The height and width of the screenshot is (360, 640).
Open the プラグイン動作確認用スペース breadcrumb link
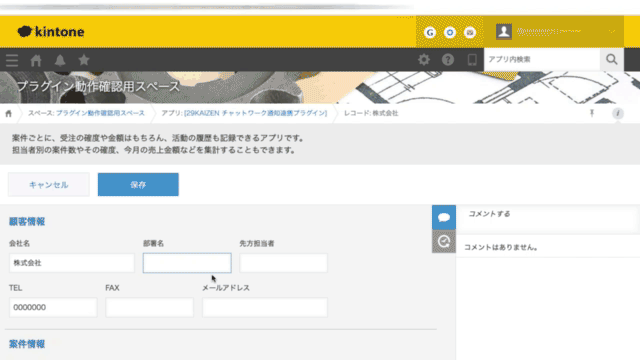(100, 113)
